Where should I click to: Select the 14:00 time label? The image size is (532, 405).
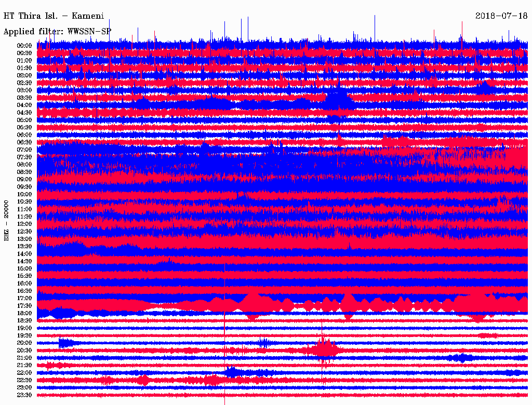(x=24, y=254)
